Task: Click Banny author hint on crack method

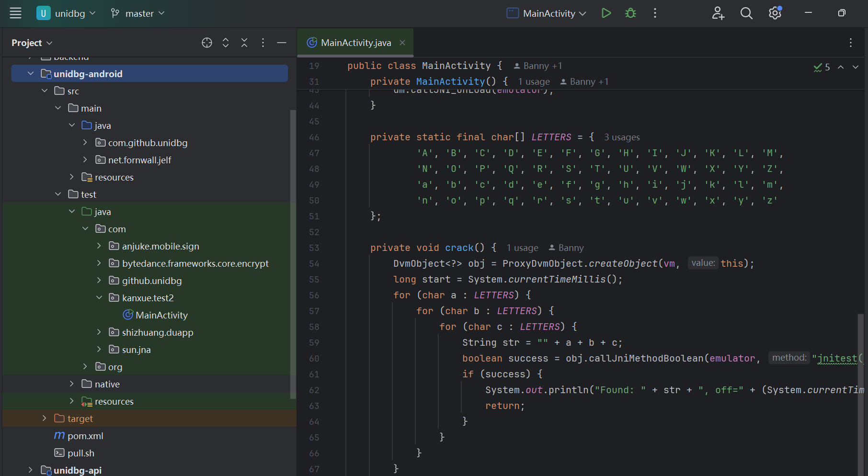Action: (x=566, y=248)
